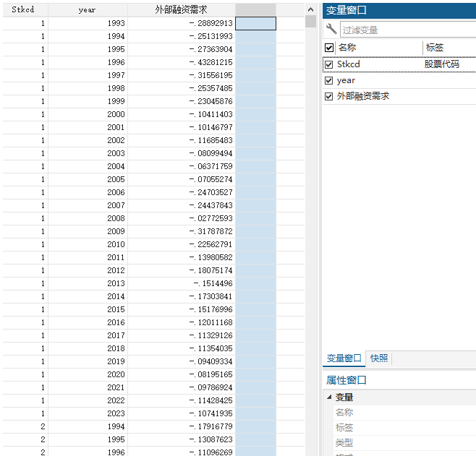Select the year column header
The height and width of the screenshot is (456, 476).
[x=88, y=9]
